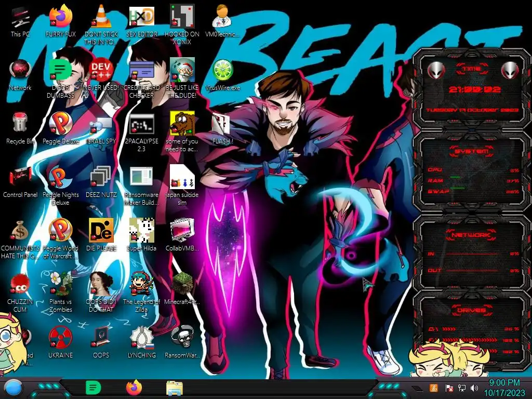This screenshot has height=399, width=532.
Task: Select the Peggle Deluxe shortcut
Action: [x=61, y=128]
